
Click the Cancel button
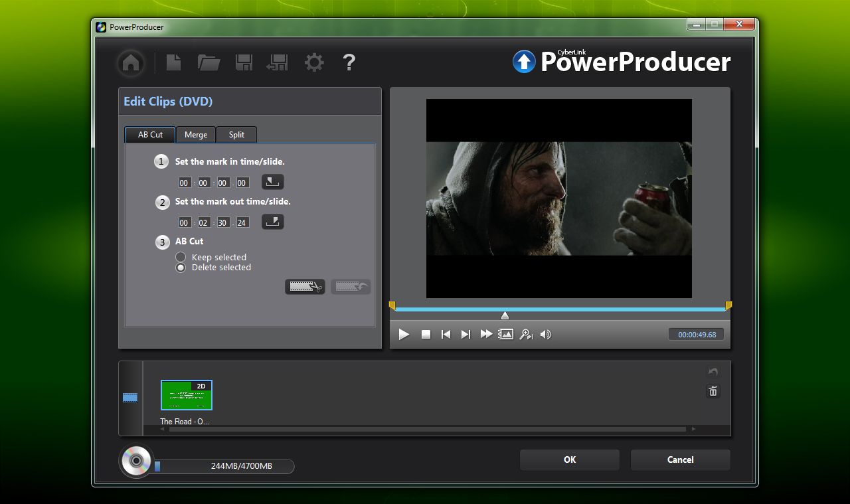pos(680,460)
